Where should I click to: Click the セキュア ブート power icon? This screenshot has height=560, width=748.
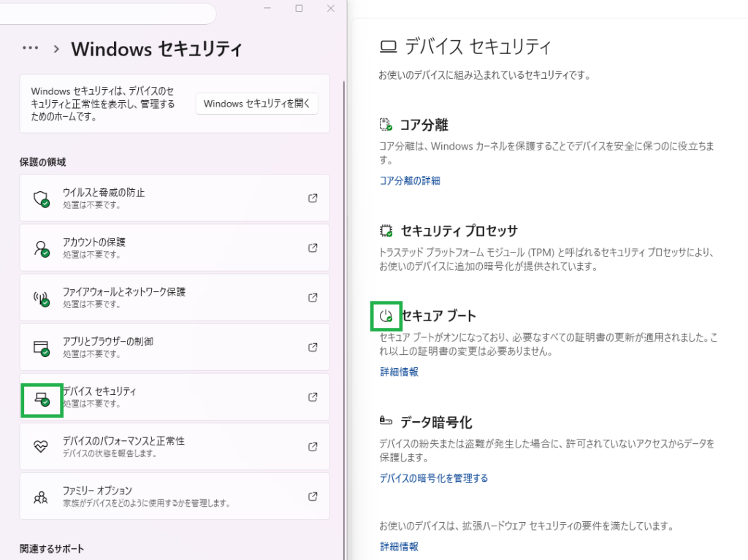(x=386, y=315)
